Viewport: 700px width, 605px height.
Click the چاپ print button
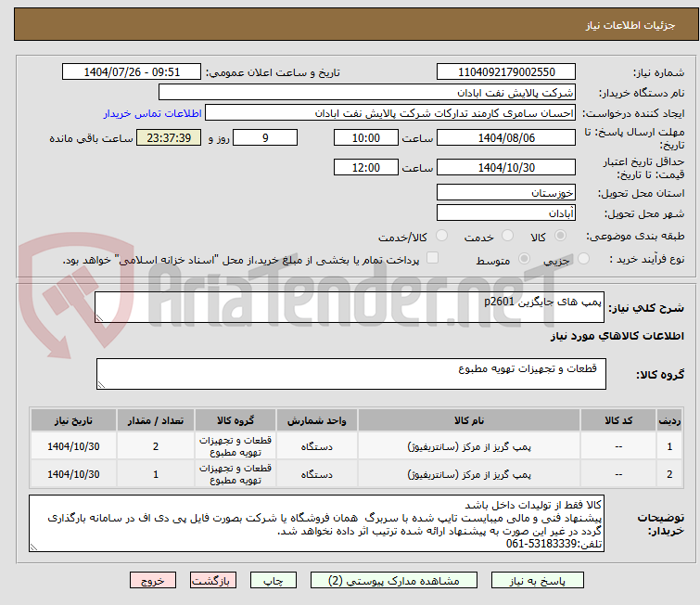click(274, 581)
